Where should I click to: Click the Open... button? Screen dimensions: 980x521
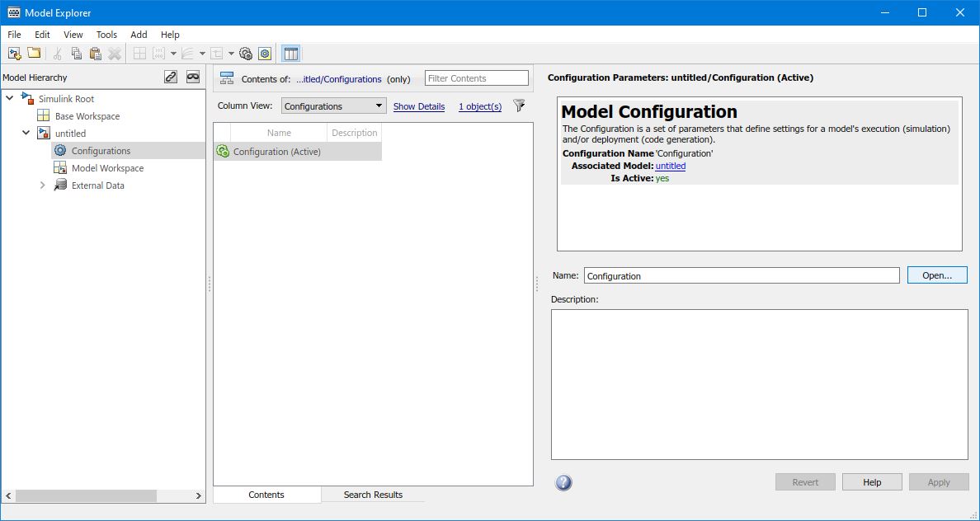pos(937,275)
